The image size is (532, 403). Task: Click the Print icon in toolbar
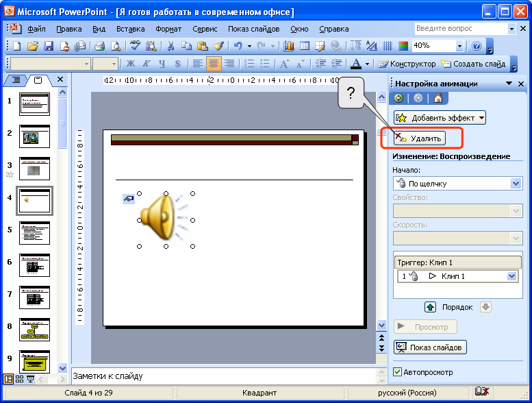click(x=99, y=46)
